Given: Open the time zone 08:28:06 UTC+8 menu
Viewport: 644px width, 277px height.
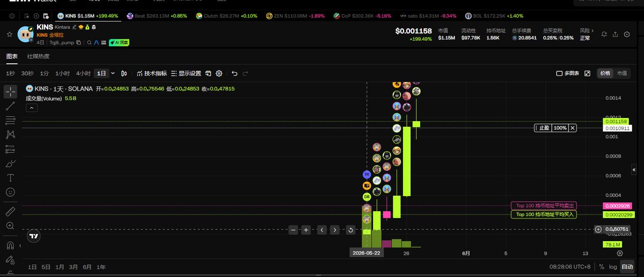Looking at the screenshot, I should point(570,267).
